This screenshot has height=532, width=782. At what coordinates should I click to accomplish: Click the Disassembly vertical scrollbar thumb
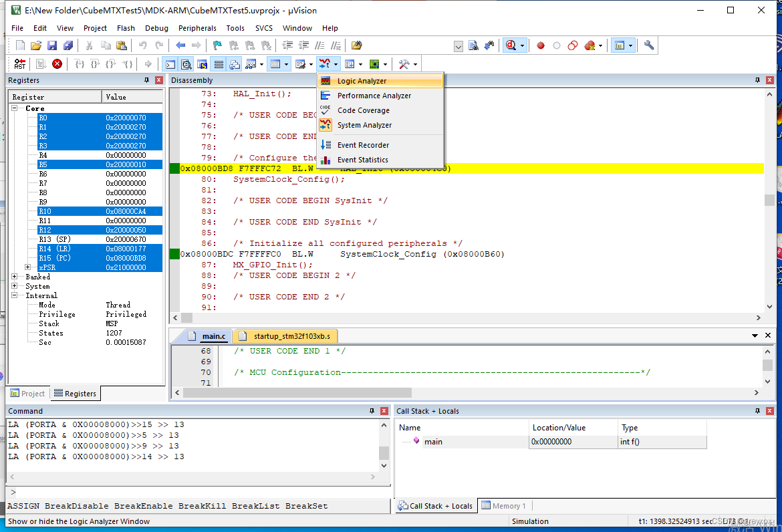(769, 200)
